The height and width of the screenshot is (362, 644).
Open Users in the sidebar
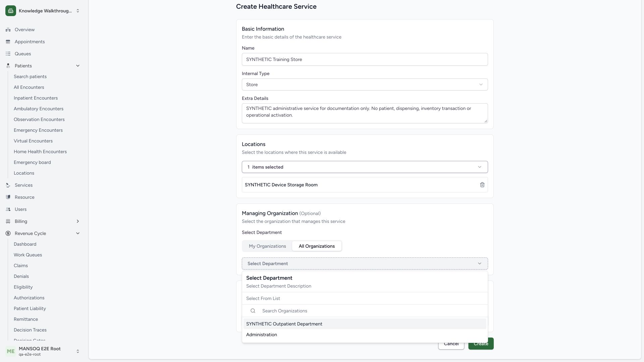(20, 209)
